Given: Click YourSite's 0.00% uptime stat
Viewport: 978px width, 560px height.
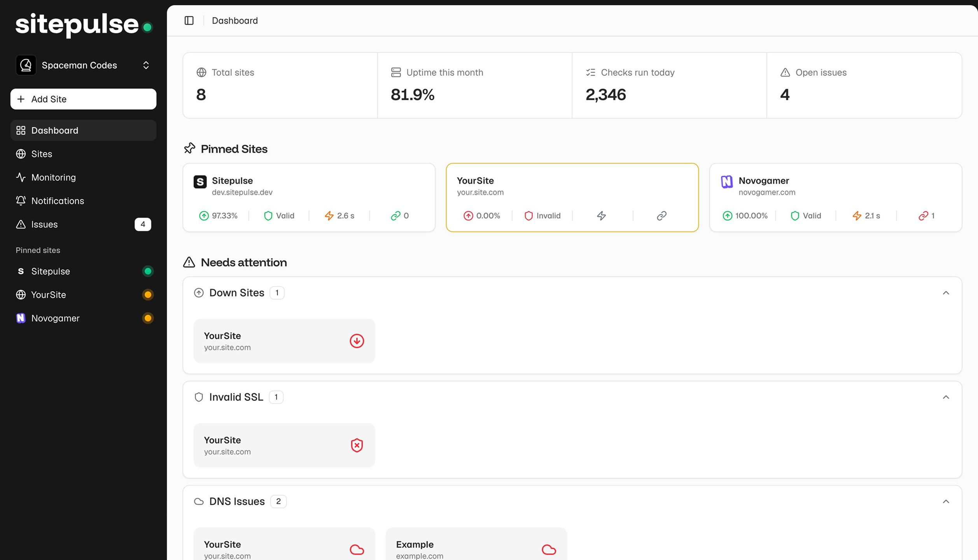Looking at the screenshot, I should pyautogui.click(x=482, y=216).
